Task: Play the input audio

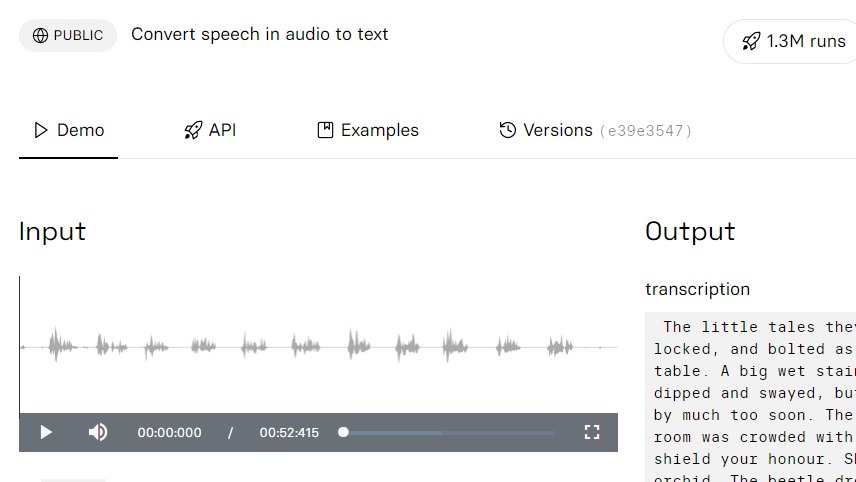Action: click(46, 432)
